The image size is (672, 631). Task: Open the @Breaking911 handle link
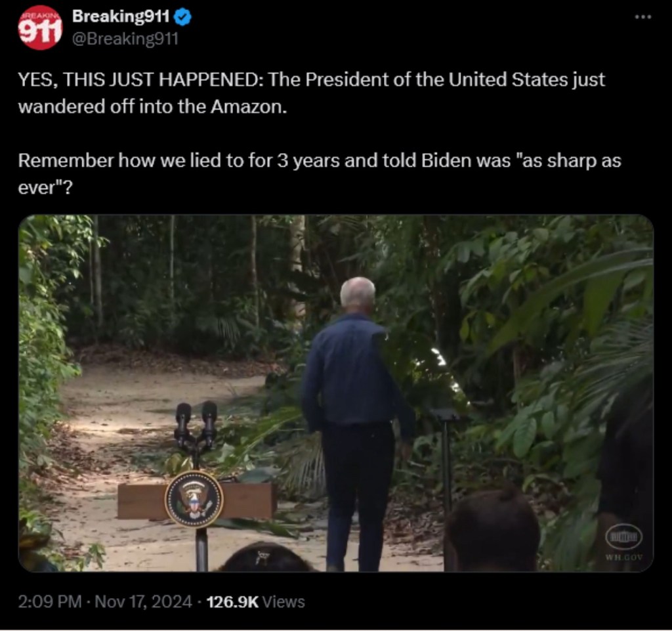125,39
